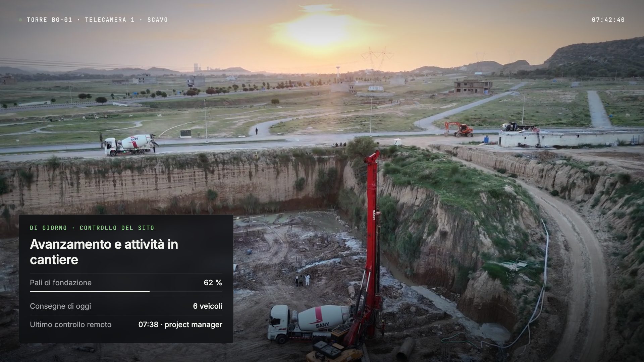Select the DI GIORNO · CONTROLLO DEL SITO label
This screenshot has height=362, width=644.
click(x=92, y=228)
